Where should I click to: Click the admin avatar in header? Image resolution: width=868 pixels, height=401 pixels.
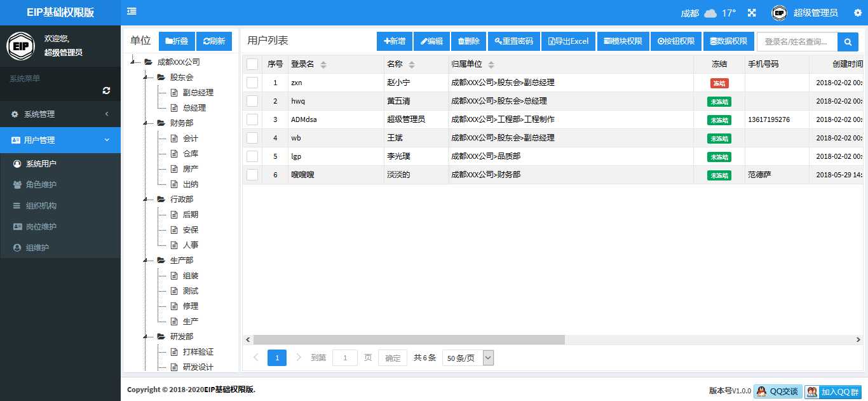pos(779,13)
